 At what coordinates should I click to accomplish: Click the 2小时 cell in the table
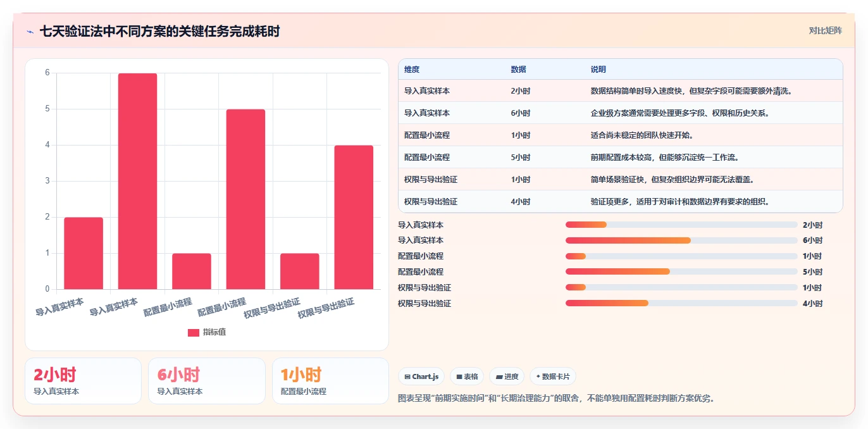pyautogui.click(x=520, y=91)
